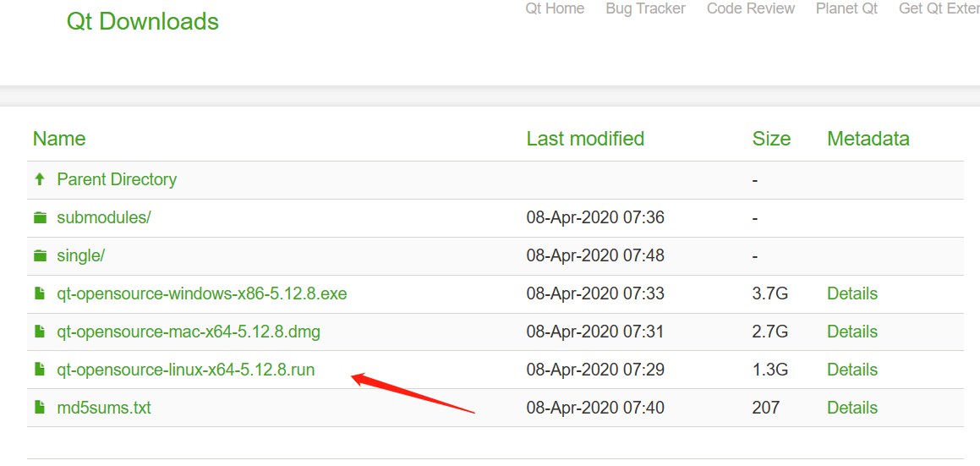980x466 pixels.
Task: Visit Planet Qt from the top menu
Action: pos(846,8)
